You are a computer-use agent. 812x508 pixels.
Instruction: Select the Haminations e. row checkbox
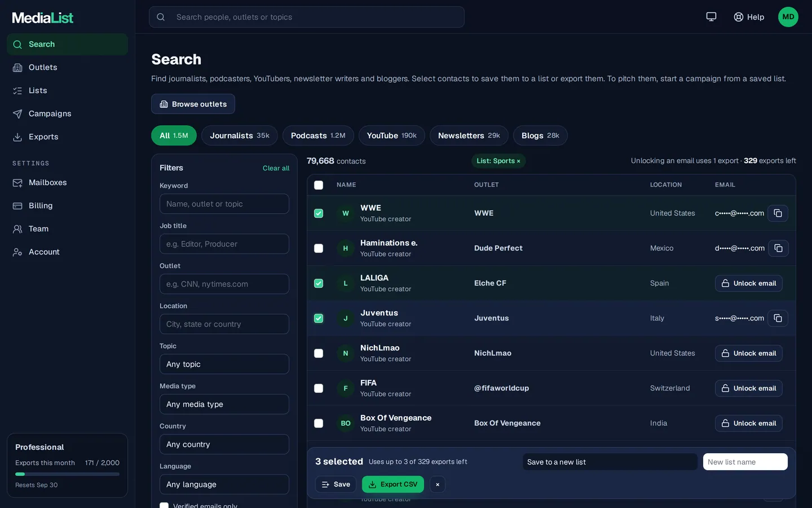coord(319,248)
